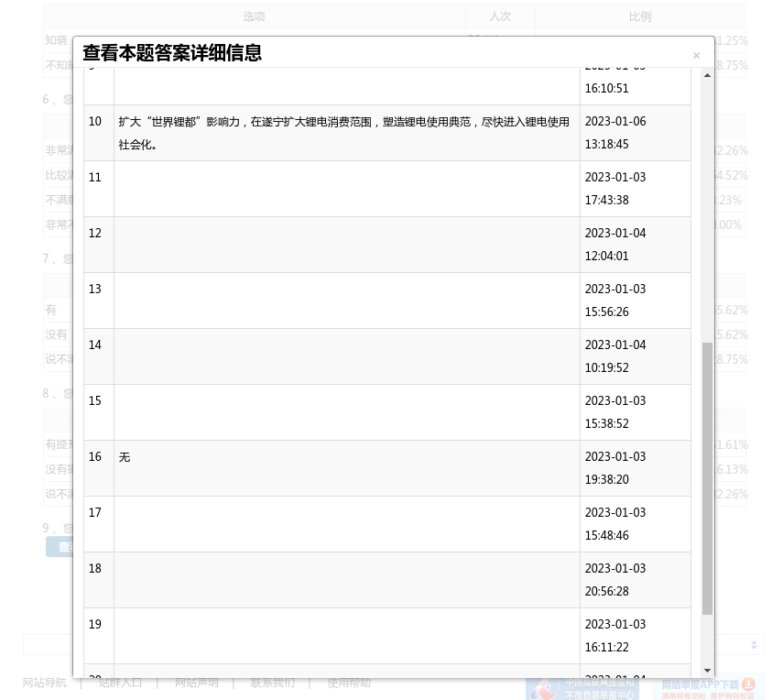
Task: Click the 使用帮助 footer link
Action: pyautogui.click(x=349, y=683)
